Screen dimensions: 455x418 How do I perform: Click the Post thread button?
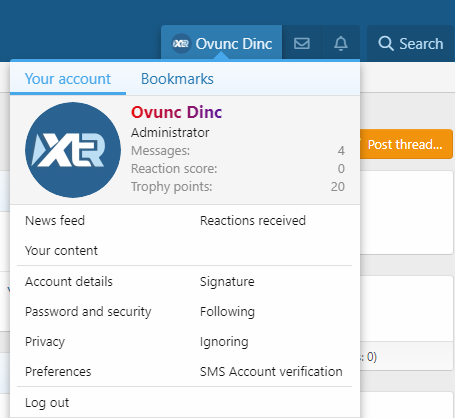pos(405,144)
